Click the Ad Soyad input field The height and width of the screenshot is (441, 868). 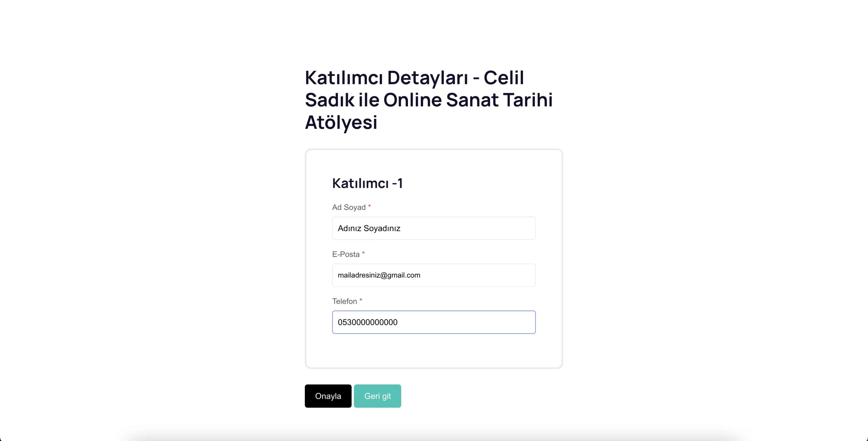[x=434, y=228]
